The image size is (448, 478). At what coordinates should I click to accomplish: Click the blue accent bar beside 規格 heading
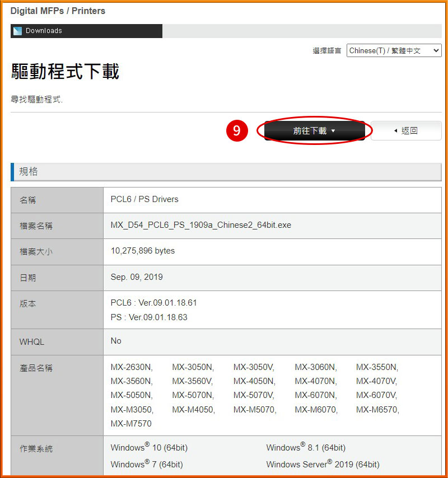pyautogui.click(x=13, y=172)
